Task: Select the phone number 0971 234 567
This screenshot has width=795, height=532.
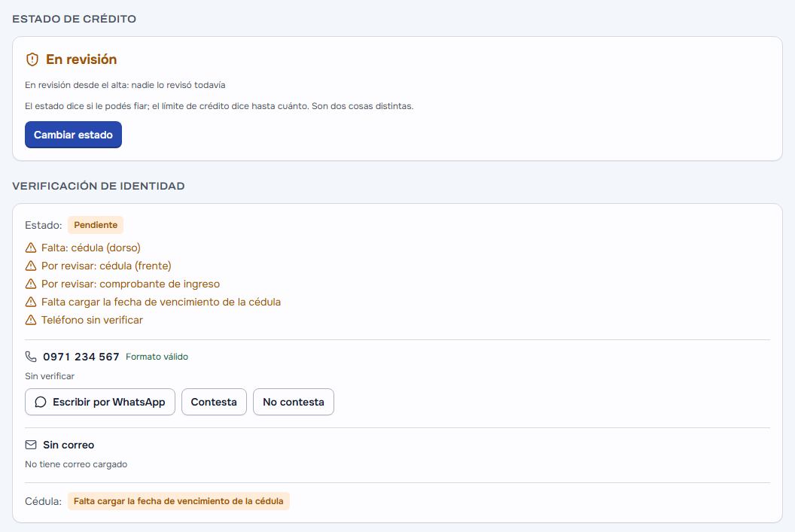Action: 81,357
